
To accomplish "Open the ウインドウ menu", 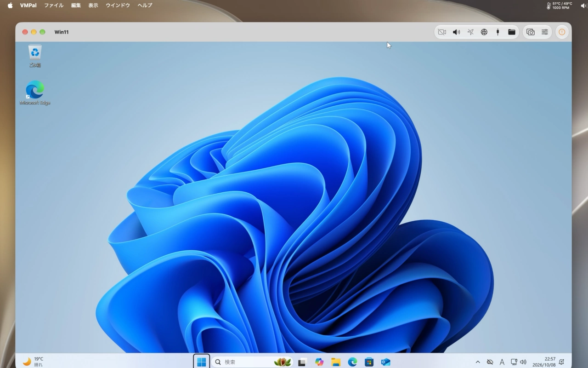I will pyautogui.click(x=118, y=6).
